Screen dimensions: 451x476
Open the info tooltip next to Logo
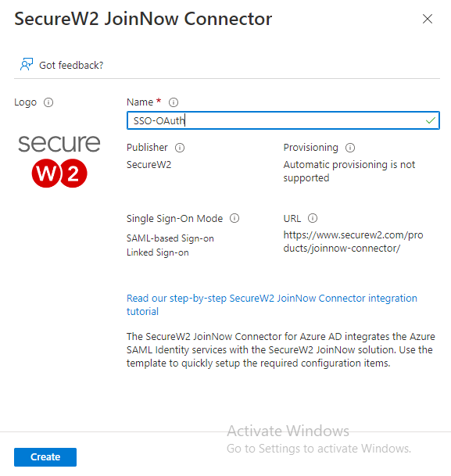(48, 102)
